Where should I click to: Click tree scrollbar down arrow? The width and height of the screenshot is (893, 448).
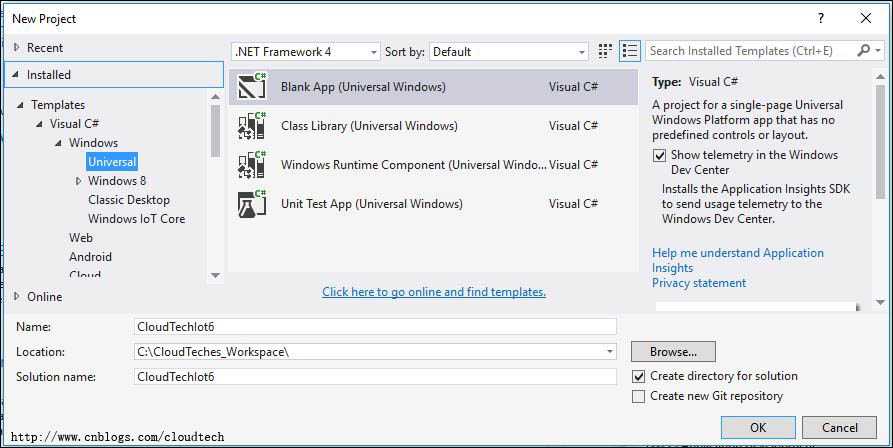(215, 276)
